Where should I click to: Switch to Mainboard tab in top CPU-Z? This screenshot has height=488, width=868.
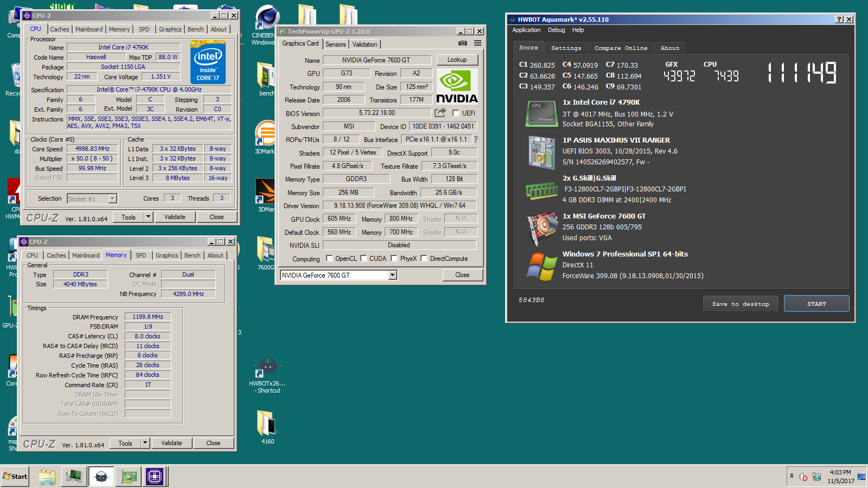click(89, 29)
